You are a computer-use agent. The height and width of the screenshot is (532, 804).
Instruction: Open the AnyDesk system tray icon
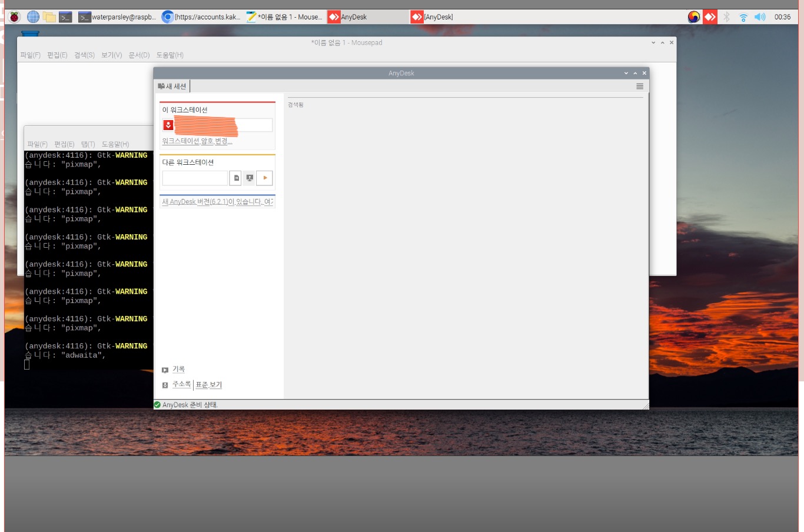click(x=710, y=17)
